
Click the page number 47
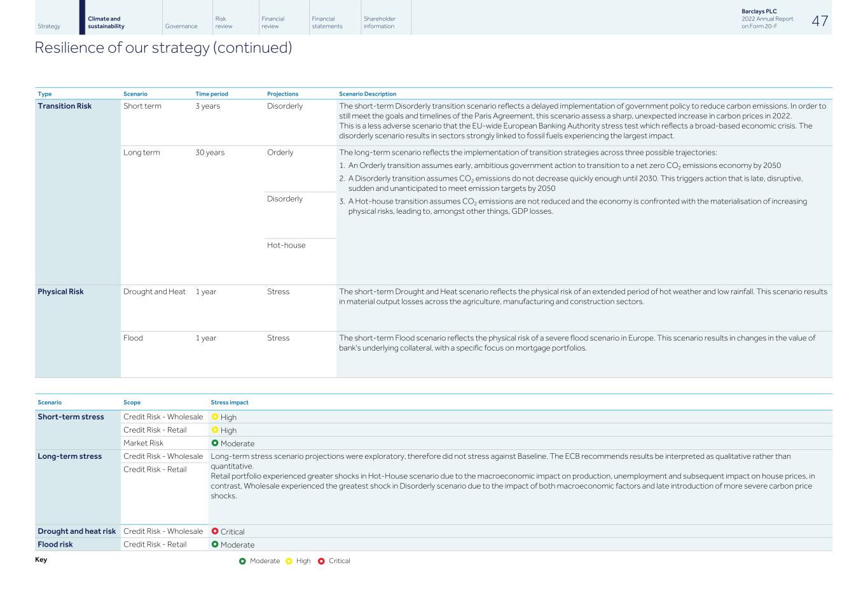point(820,21)
